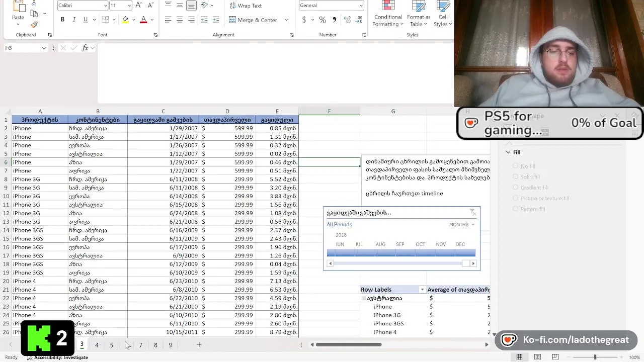Click Accessibility: Investigate in status bar
Image resolution: width=644 pixels, height=362 pixels.
point(57,357)
